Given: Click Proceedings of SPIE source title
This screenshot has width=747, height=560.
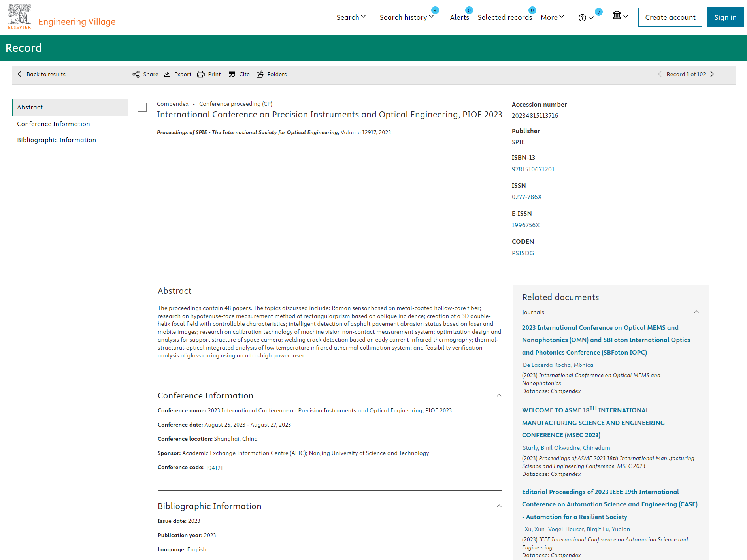Looking at the screenshot, I should (x=247, y=132).
